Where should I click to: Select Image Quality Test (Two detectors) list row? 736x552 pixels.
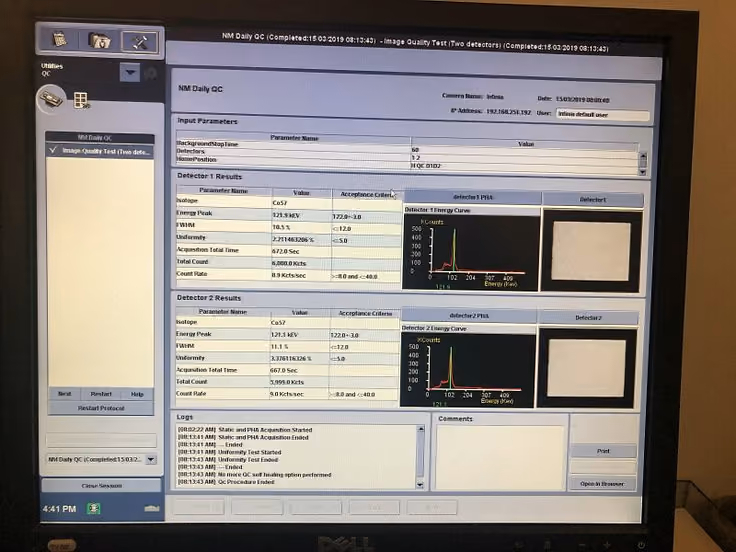pos(100,151)
